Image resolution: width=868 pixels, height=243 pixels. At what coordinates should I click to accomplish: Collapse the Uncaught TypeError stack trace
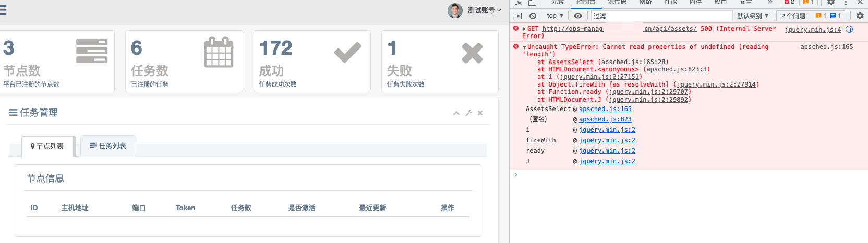point(524,47)
